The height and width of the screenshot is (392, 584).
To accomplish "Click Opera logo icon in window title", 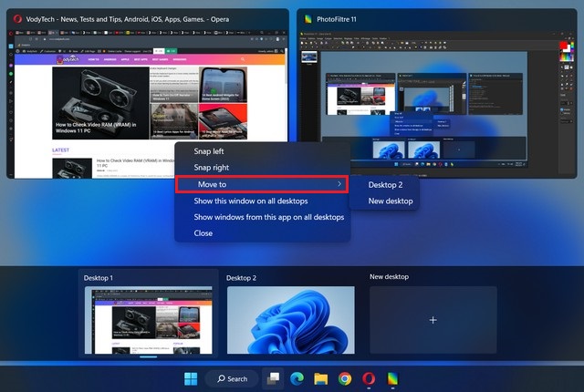I will click(x=17, y=19).
